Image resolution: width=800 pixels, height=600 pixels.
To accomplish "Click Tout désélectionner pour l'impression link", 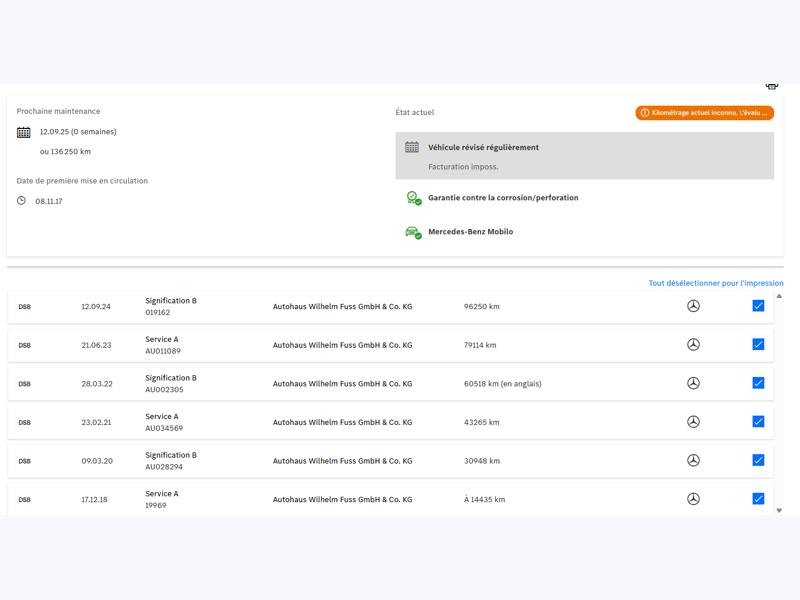I will 715,283.
